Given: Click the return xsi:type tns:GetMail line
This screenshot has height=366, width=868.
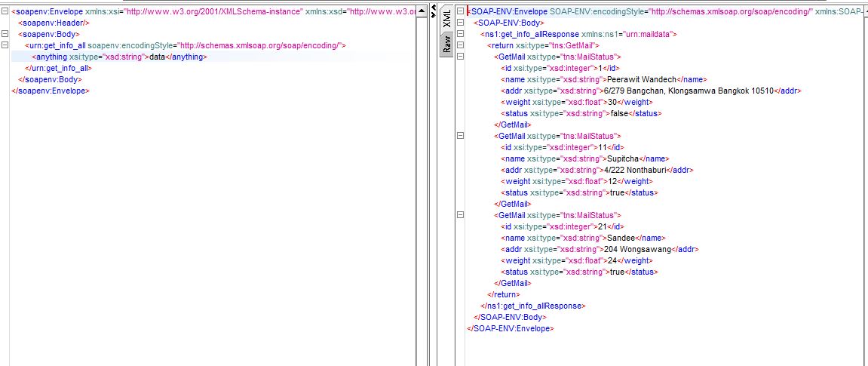Looking at the screenshot, I should click(x=543, y=45).
